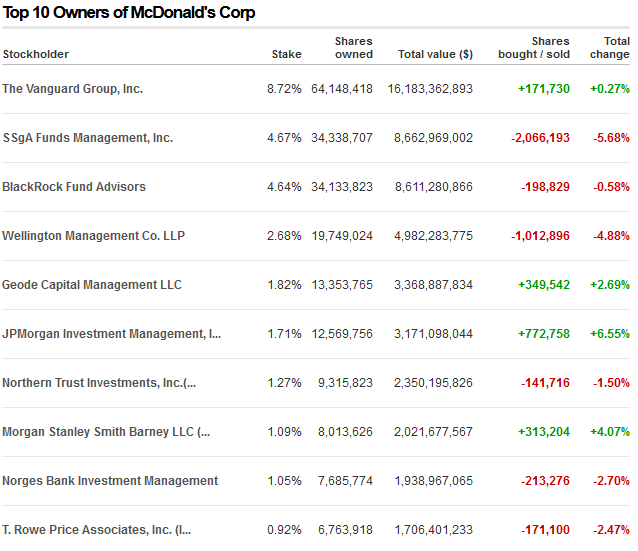638x551 pixels.
Task: Click the Stake column header
Action: (x=286, y=54)
